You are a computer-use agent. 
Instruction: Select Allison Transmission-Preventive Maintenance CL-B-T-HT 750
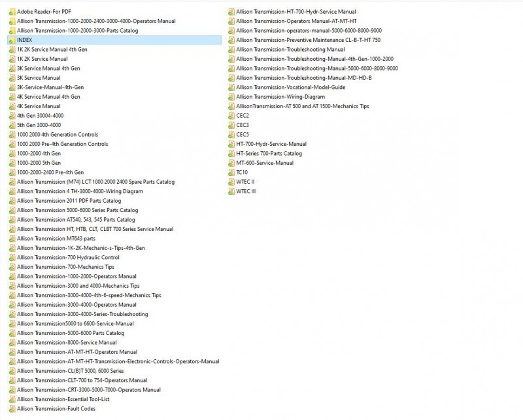[x=308, y=40]
